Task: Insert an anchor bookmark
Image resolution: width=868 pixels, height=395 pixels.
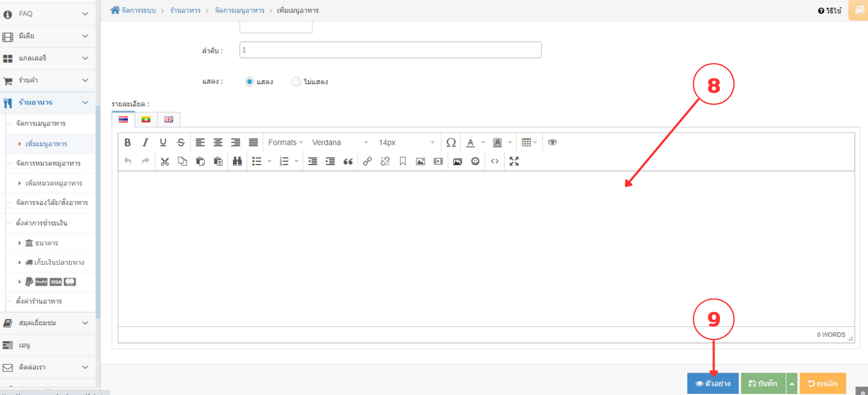Action: point(403,161)
